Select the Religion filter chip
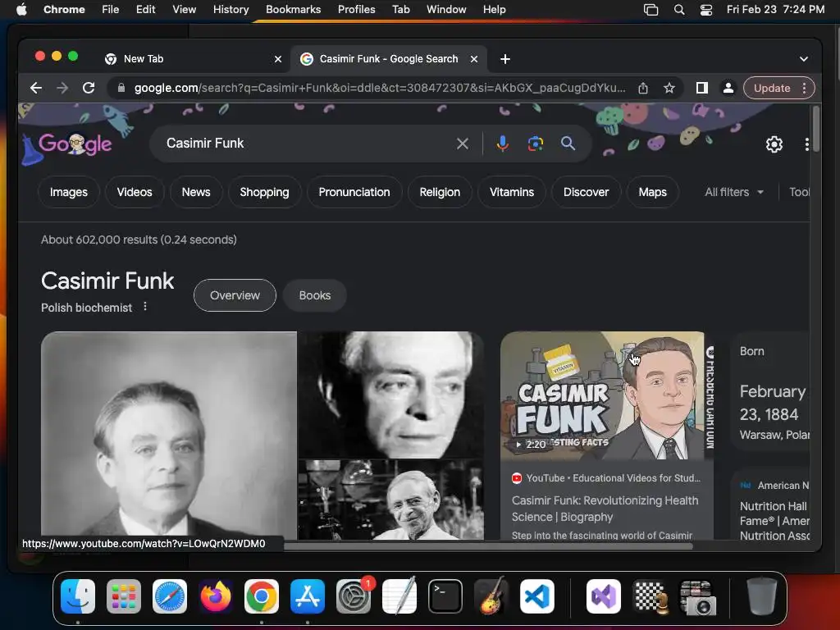 click(440, 192)
